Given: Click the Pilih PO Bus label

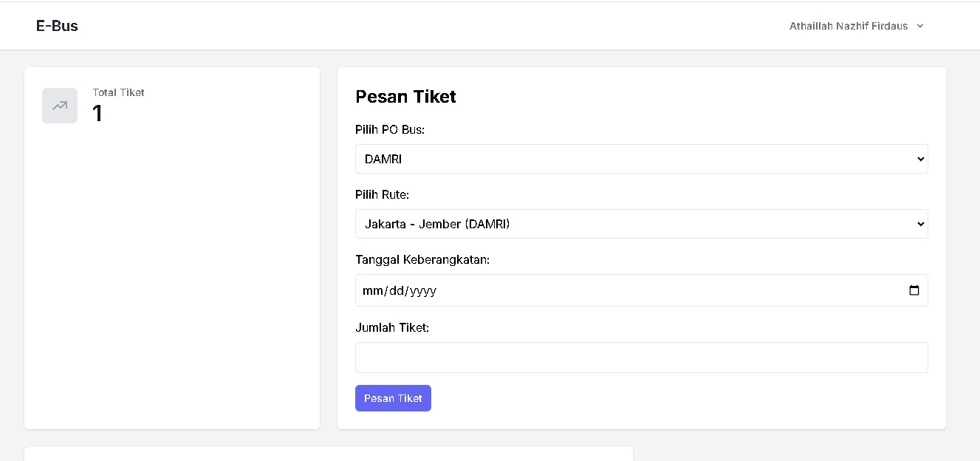Looking at the screenshot, I should tap(390, 130).
